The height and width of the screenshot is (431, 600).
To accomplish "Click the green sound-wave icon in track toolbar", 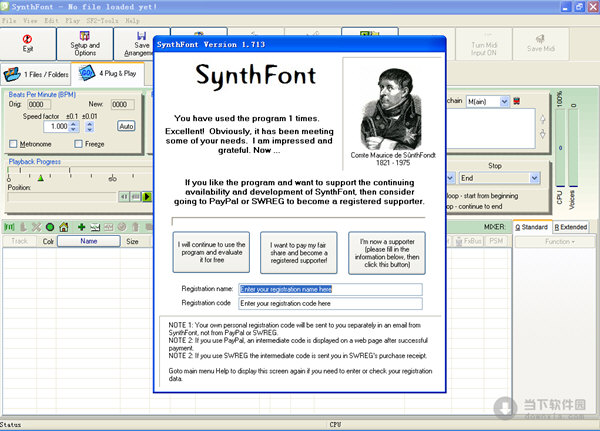I will coord(9,227).
